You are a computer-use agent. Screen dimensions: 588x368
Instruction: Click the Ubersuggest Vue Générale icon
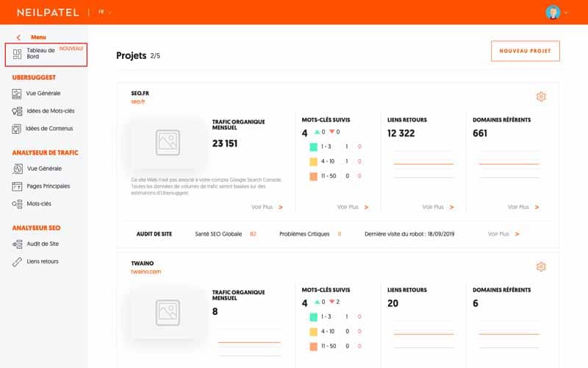point(16,94)
